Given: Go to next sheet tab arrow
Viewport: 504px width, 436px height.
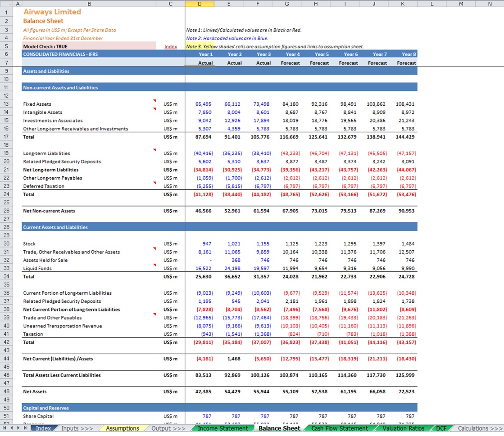Looking at the screenshot, I should pos(18,428).
